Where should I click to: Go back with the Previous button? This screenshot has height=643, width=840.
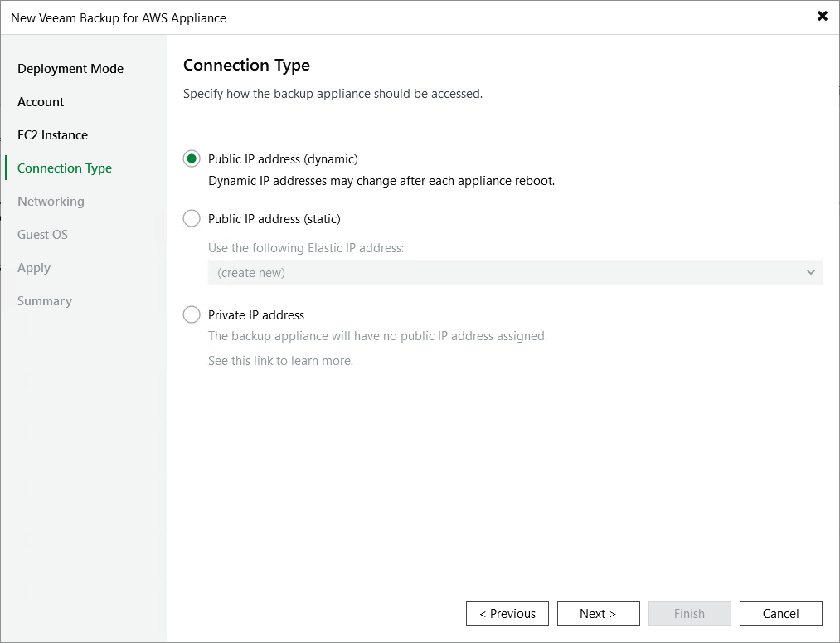click(507, 613)
